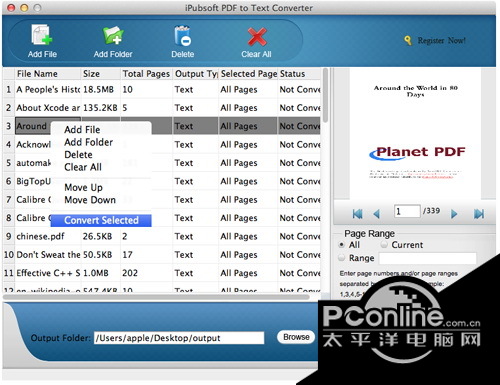Choose Move Up in context menu
The height and width of the screenshot is (385, 500).
[x=101, y=187]
